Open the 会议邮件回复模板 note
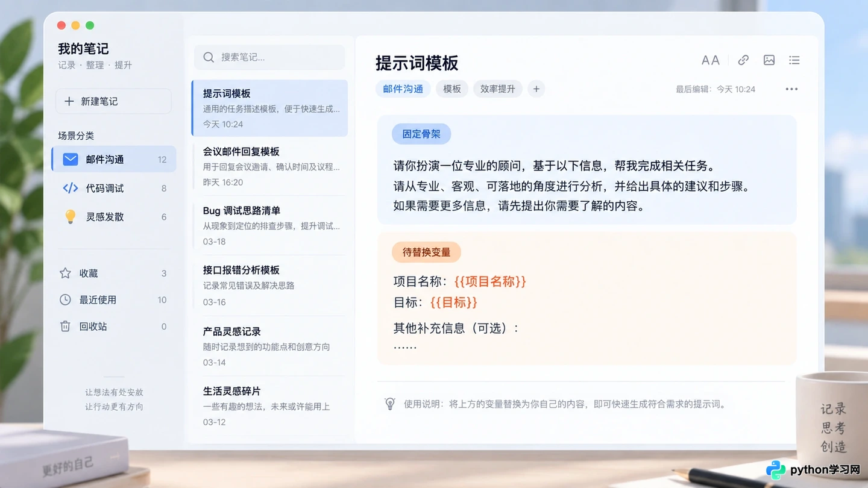 [269, 166]
